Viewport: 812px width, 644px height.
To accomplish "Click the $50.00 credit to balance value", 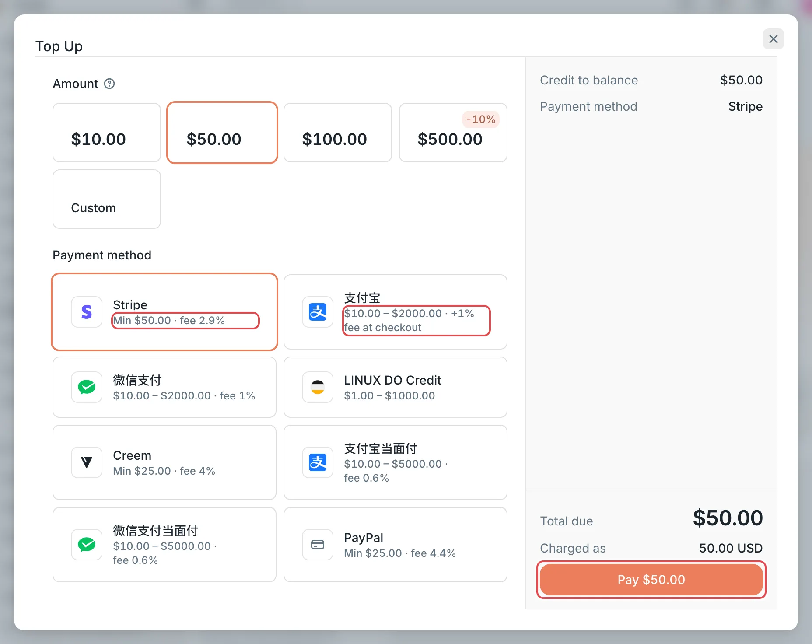I will click(x=741, y=80).
